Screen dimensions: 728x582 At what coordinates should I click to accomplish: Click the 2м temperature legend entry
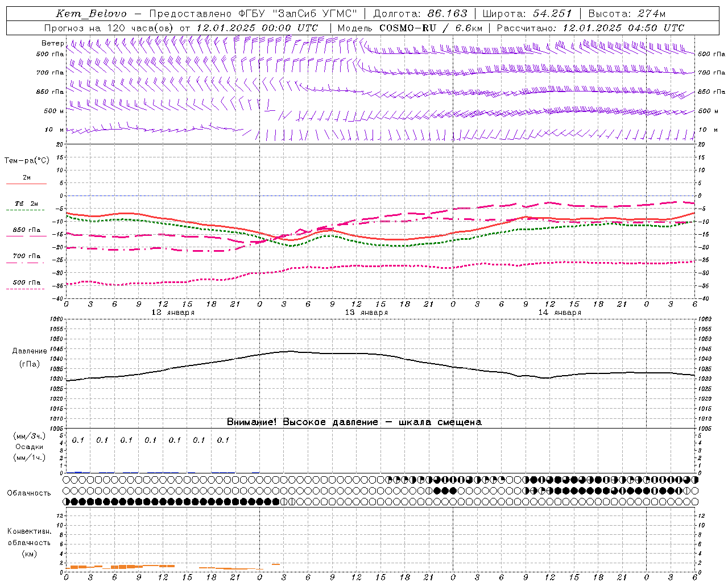click(27, 177)
